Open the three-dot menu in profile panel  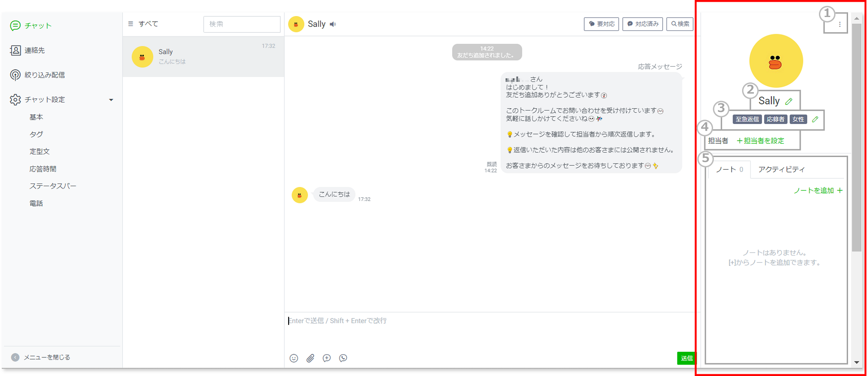pos(840,25)
